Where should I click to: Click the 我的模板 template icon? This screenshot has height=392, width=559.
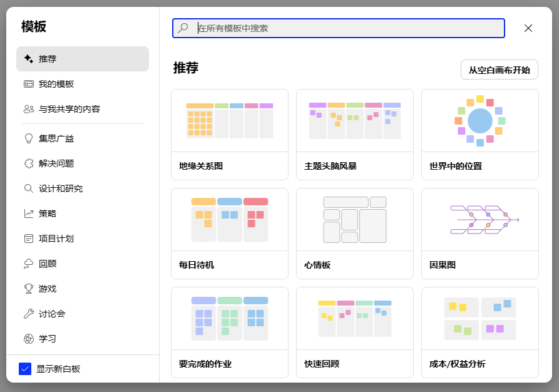(x=28, y=83)
